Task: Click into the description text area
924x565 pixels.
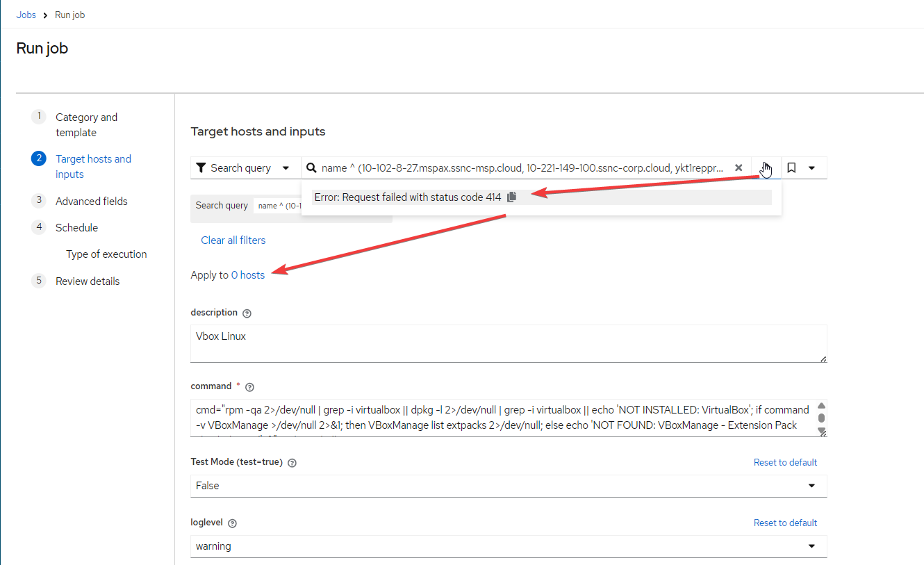Action: (508, 343)
